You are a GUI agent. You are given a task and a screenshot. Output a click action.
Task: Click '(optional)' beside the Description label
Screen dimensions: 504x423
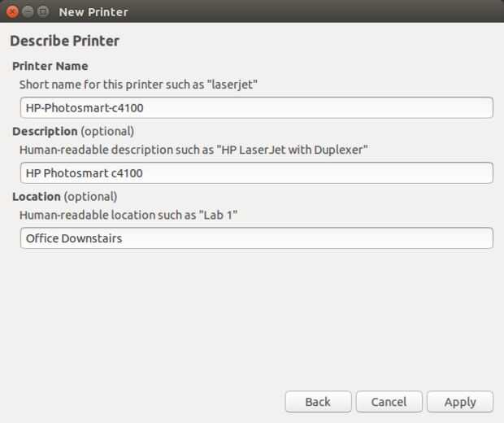tap(107, 131)
